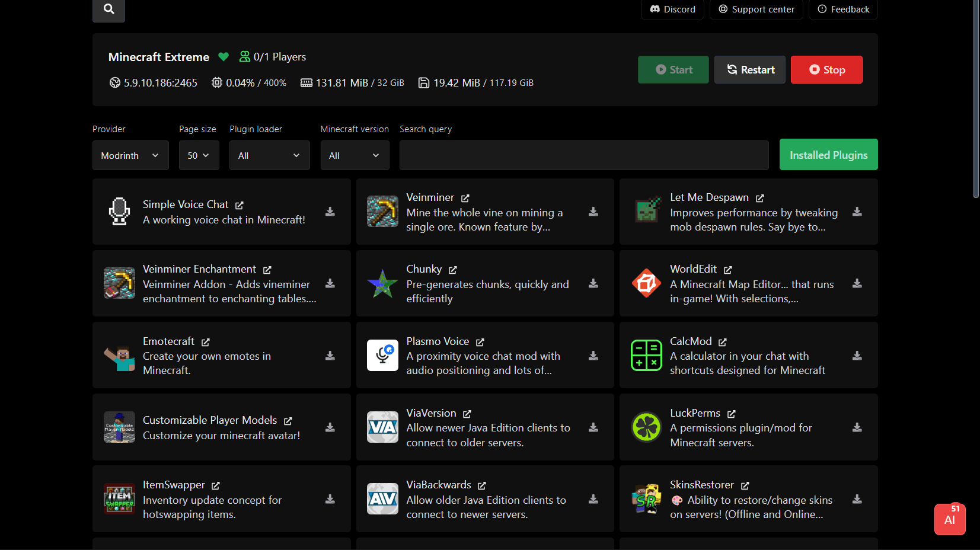This screenshot has height=550, width=980.
Task: Open Plasmo Voice external link icon
Action: pyautogui.click(x=480, y=342)
